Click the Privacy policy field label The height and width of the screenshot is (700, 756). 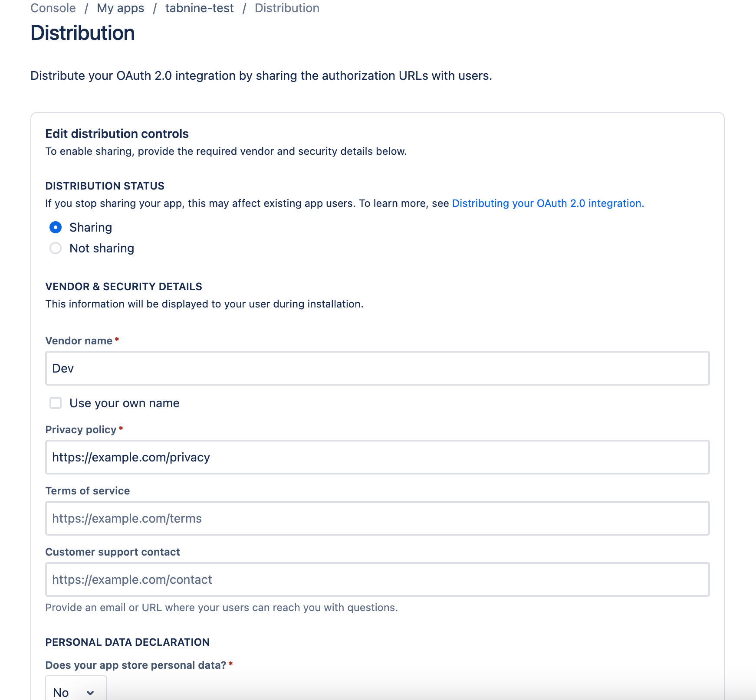click(81, 430)
